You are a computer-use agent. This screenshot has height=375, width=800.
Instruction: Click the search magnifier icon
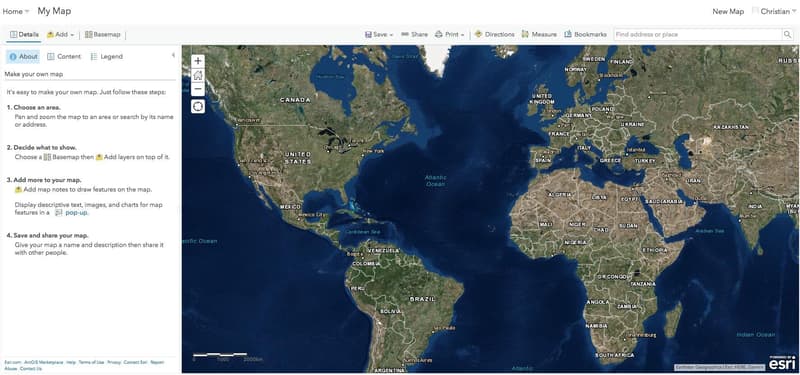pyautogui.click(x=788, y=35)
